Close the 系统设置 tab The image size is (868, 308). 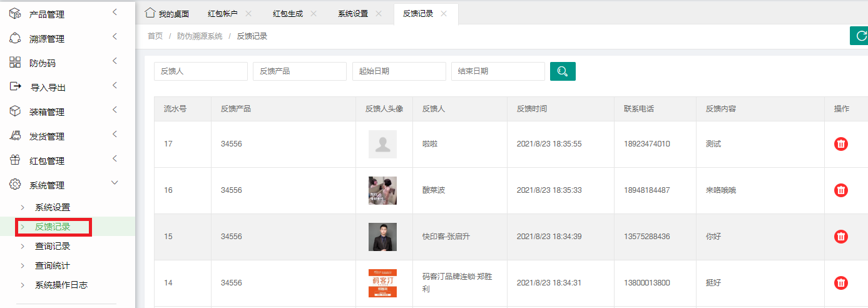[x=379, y=14]
